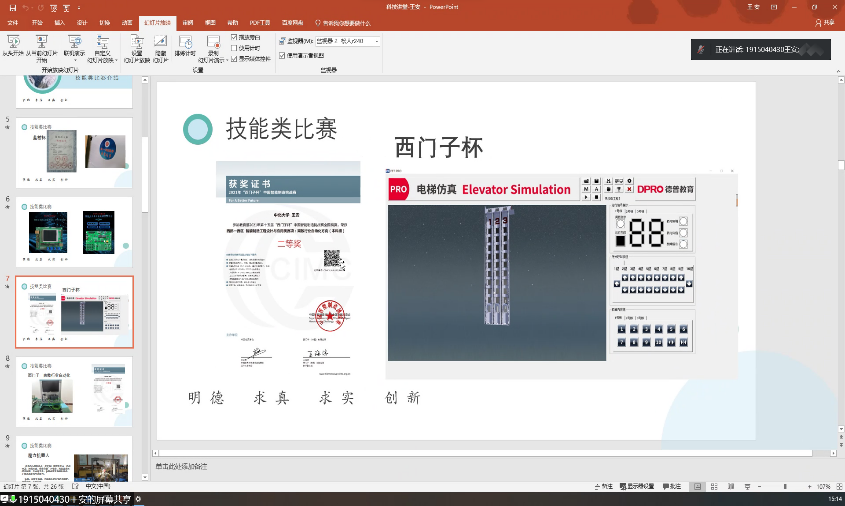Click the spell check icon in status bar
The image size is (845, 506).
76,486
